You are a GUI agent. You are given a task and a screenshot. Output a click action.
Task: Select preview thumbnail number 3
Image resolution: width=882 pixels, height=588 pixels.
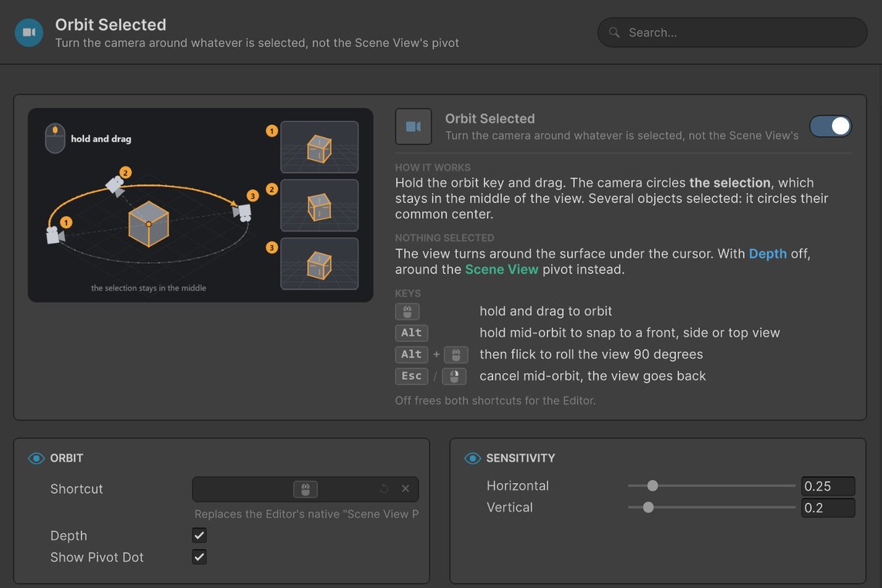coord(319,264)
